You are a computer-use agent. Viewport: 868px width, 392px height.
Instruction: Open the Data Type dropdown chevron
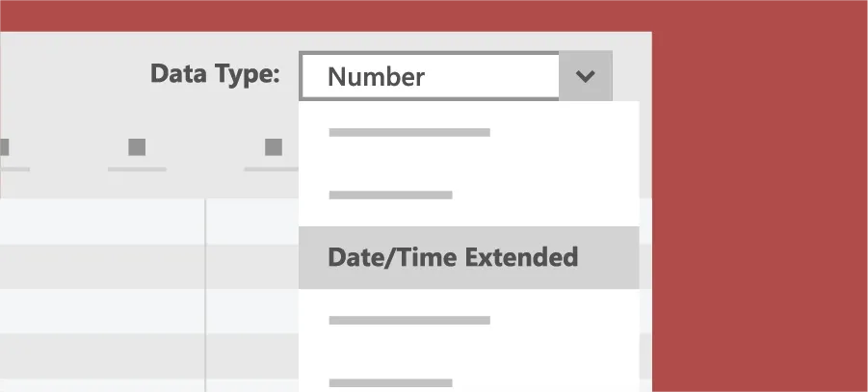point(586,76)
